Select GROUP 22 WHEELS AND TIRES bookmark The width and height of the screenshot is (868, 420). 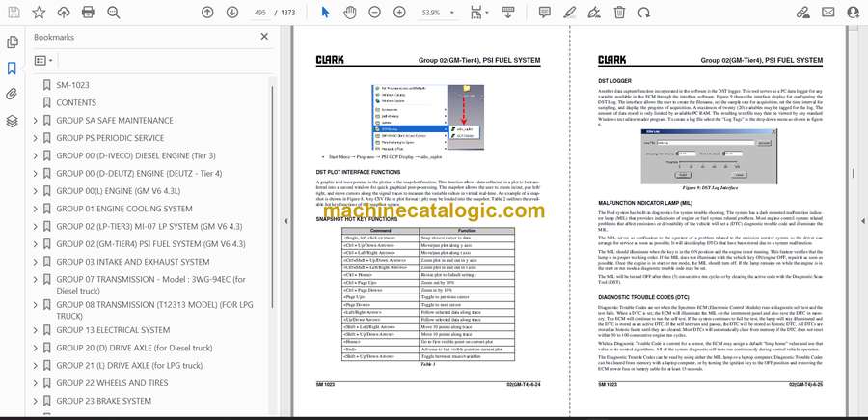coord(112,383)
